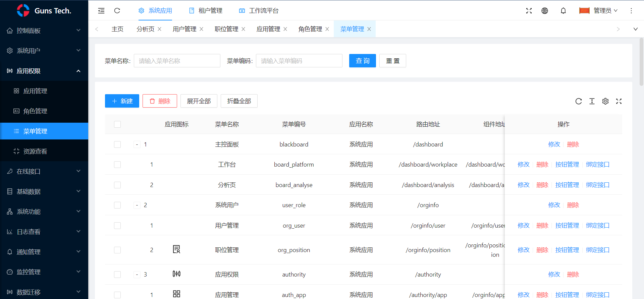Image resolution: width=644 pixels, height=299 pixels.
Task: Collapse the 系统用户 tree row in table
Action: click(x=137, y=205)
